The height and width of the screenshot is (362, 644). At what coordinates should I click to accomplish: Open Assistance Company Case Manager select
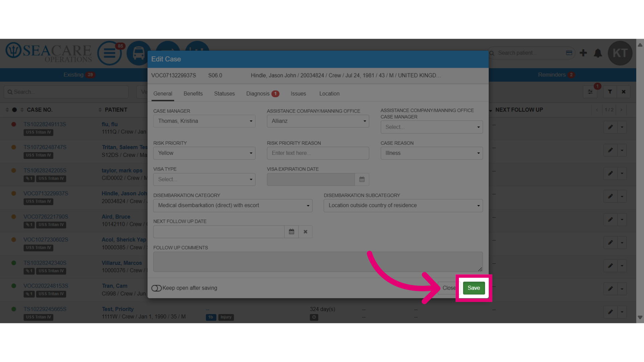431,127
